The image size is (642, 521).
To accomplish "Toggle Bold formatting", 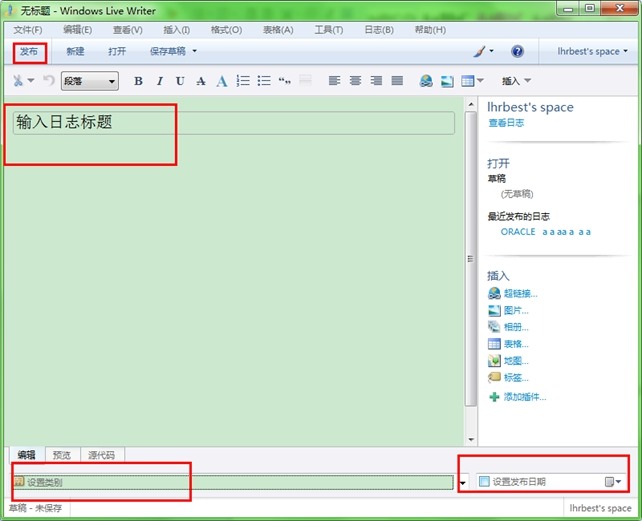I will (x=138, y=81).
